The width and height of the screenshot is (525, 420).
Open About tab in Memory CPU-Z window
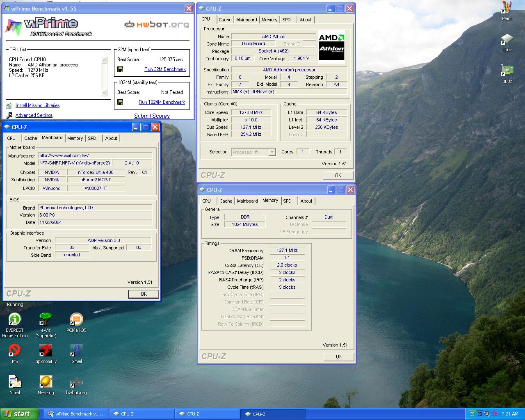[306, 201]
